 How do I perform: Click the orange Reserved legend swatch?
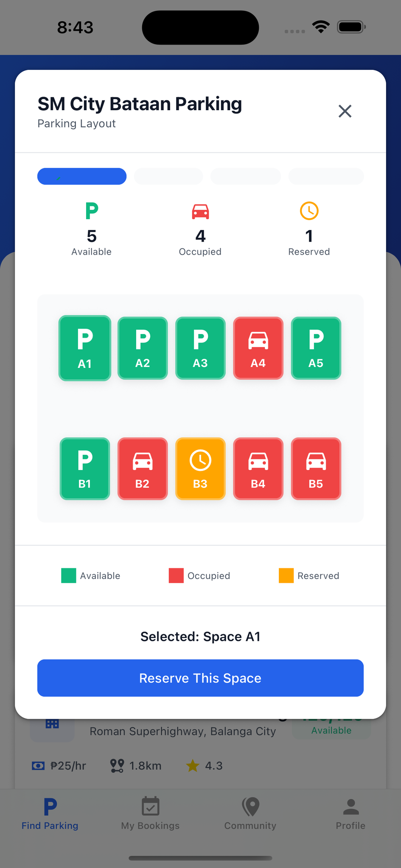(x=286, y=576)
